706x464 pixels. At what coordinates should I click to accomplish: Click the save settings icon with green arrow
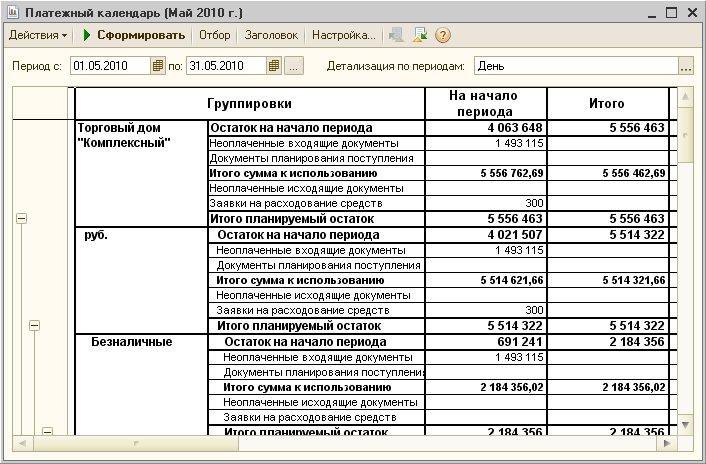pos(420,35)
